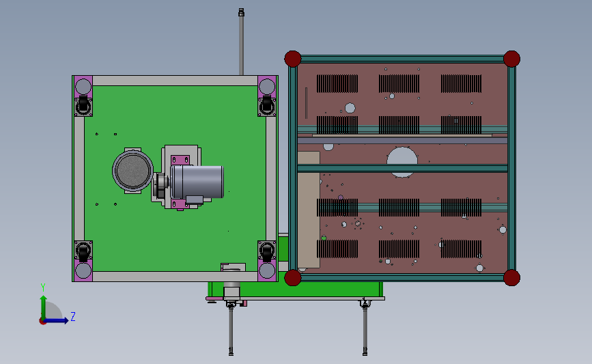This screenshot has width=592, height=364.
Task: Select the top-left caster wheel on green platform
Action: [83, 105]
